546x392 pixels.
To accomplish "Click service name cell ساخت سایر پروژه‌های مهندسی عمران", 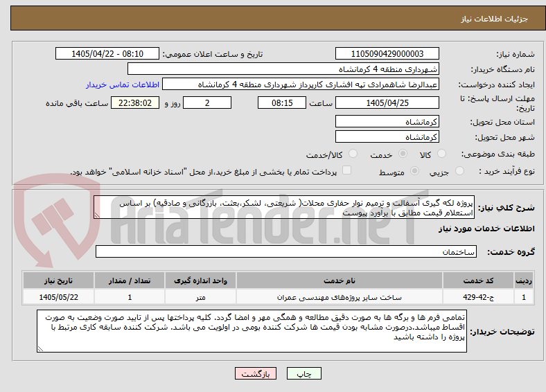I will pyautogui.click(x=340, y=297).
